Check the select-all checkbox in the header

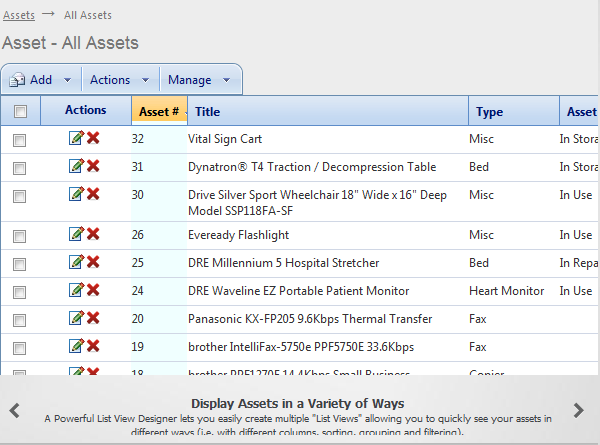click(x=20, y=111)
